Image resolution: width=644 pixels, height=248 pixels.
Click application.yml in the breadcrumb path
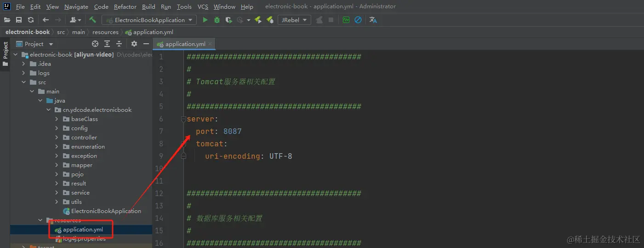tap(149, 32)
